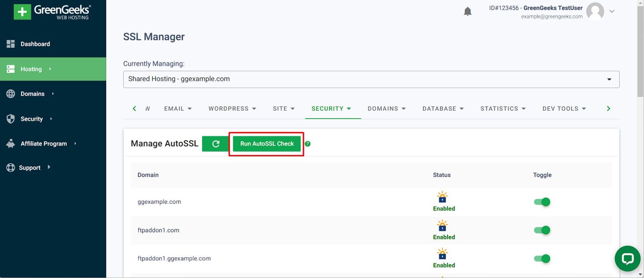The width and height of the screenshot is (644, 278).
Task: Open the notification bell
Action: [467, 11]
